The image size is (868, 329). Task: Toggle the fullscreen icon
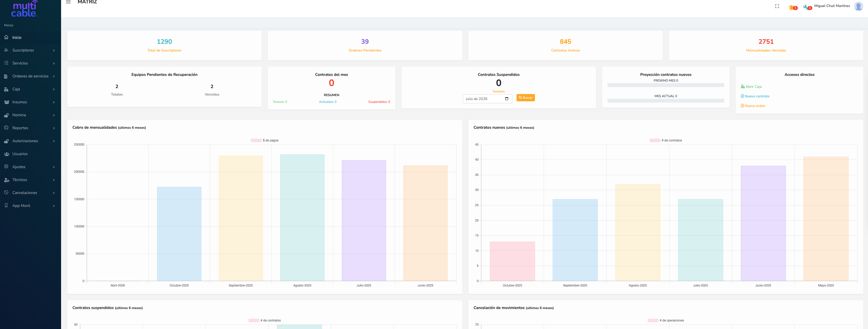point(777,6)
